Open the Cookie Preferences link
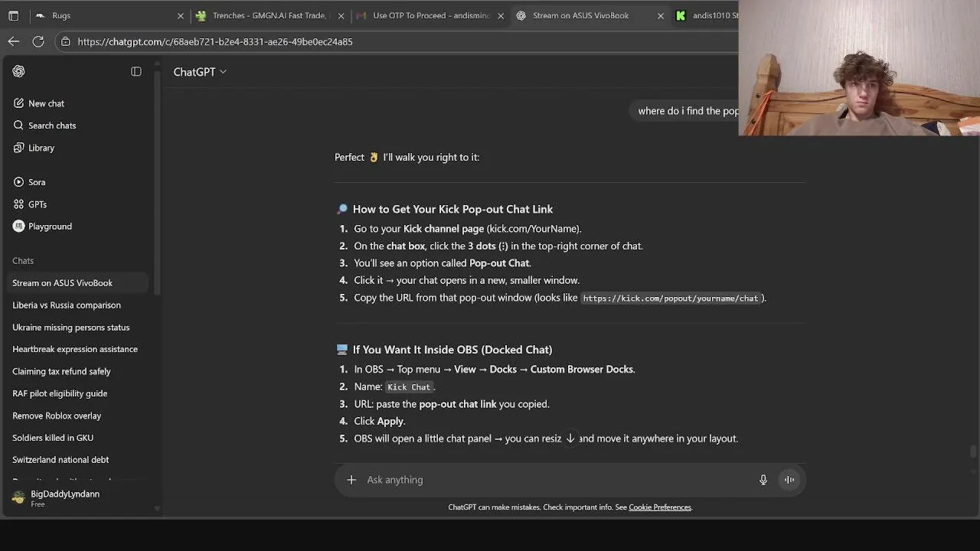 [x=660, y=507]
